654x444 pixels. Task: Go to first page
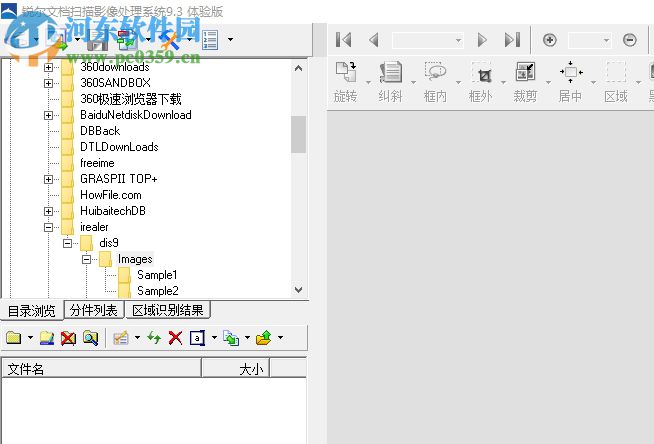[344, 40]
